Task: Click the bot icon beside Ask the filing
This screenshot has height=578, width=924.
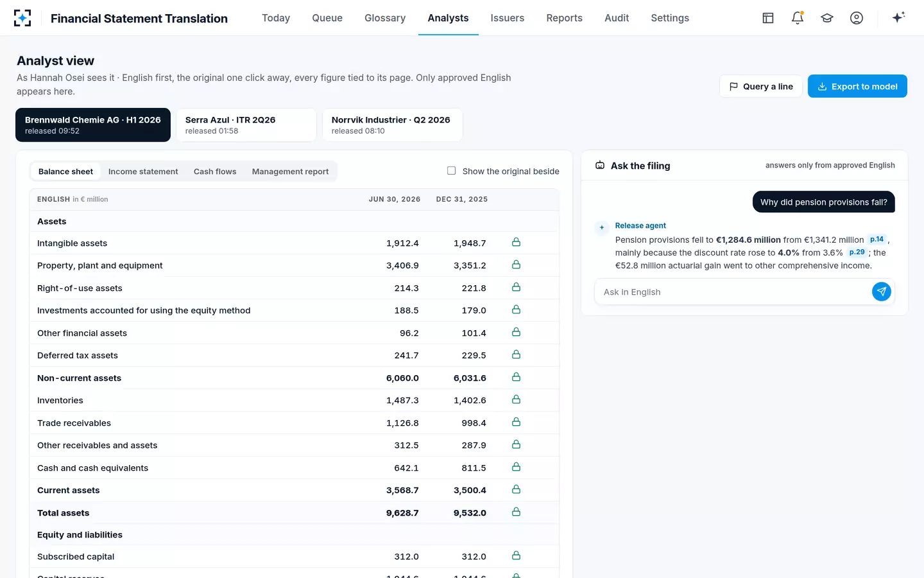Action: (600, 166)
